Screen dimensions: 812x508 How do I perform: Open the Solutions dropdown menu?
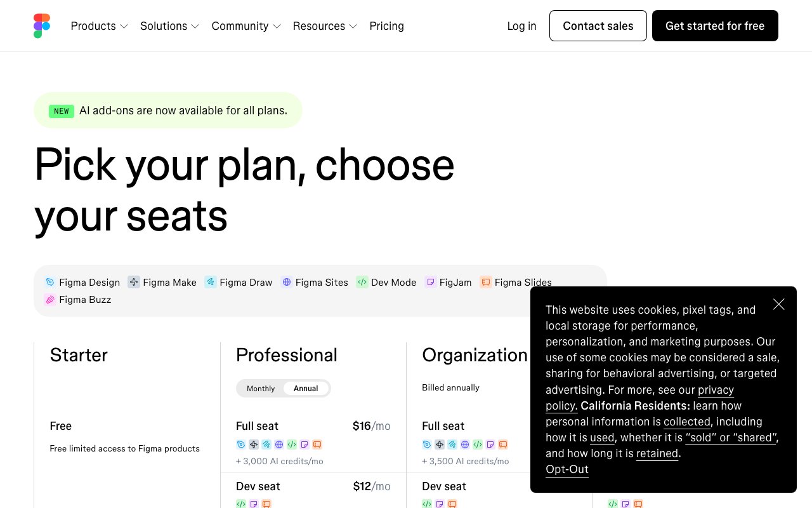tap(170, 26)
